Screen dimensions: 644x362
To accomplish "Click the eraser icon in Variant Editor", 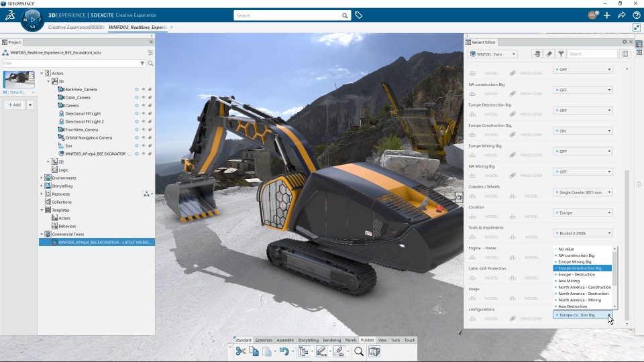I will (x=549, y=54).
